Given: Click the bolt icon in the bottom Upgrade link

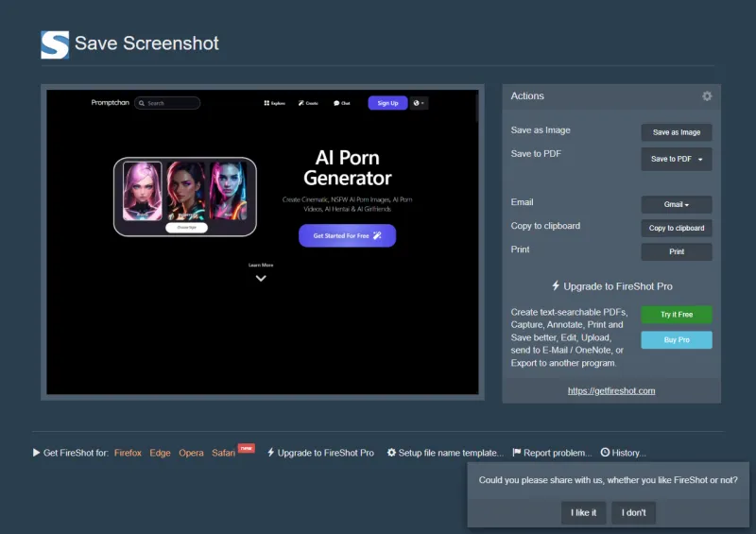Looking at the screenshot, I should 270,453.
